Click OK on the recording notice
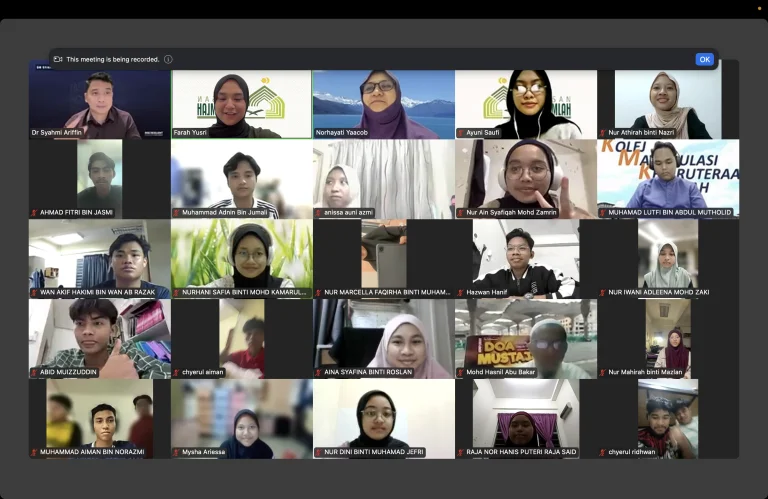Viewport: 768px width, 499px height. [x=704, y=59]
